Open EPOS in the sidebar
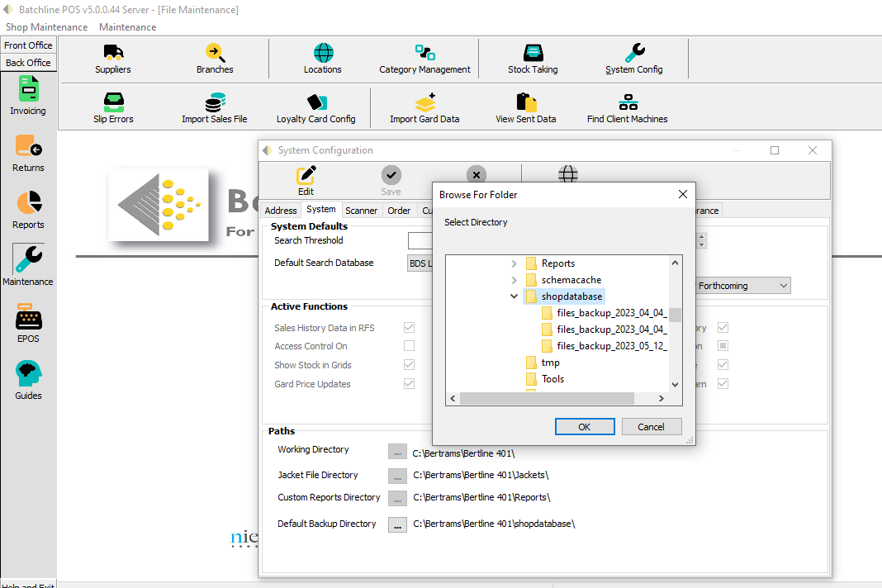This screenshot has height=588, width=882. point(28,324)
